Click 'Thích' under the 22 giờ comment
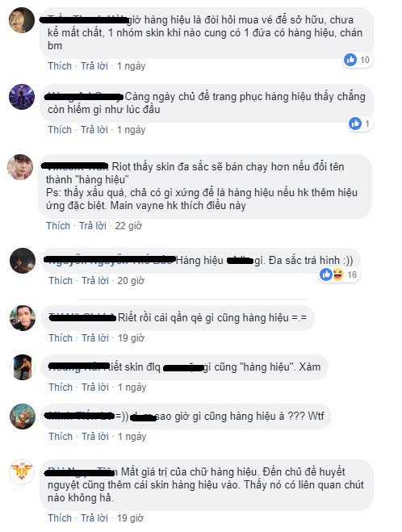The width and height of the screenshot is (402, 532). [58, 225]
